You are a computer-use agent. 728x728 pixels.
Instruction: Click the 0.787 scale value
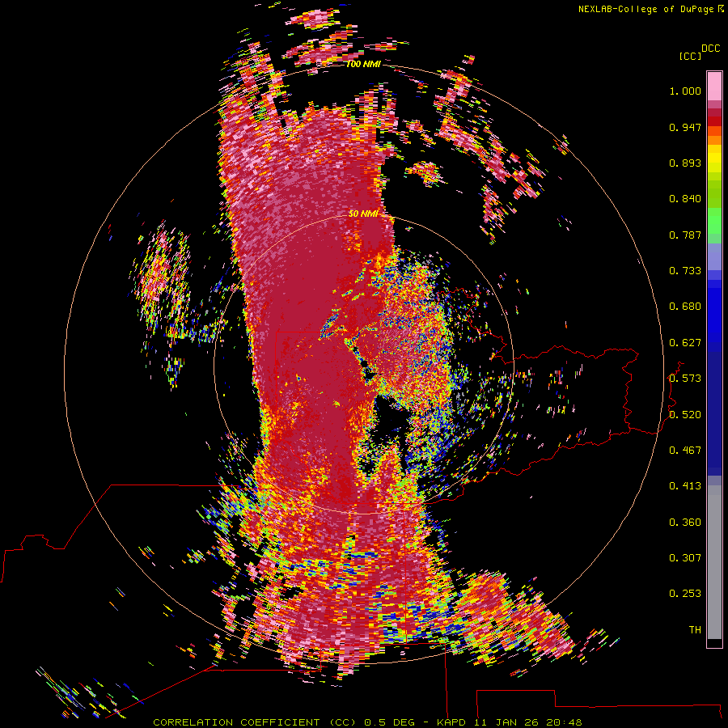[685, 235]
